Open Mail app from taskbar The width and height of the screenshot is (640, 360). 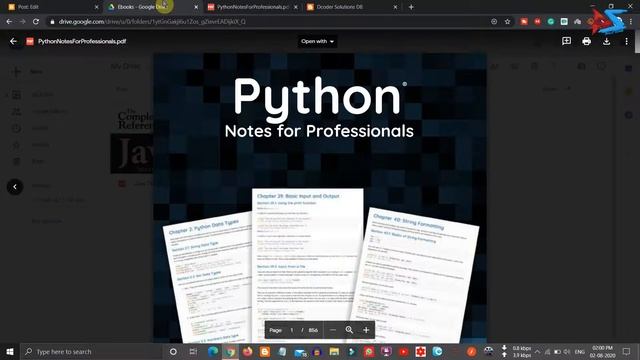(300, 351)
